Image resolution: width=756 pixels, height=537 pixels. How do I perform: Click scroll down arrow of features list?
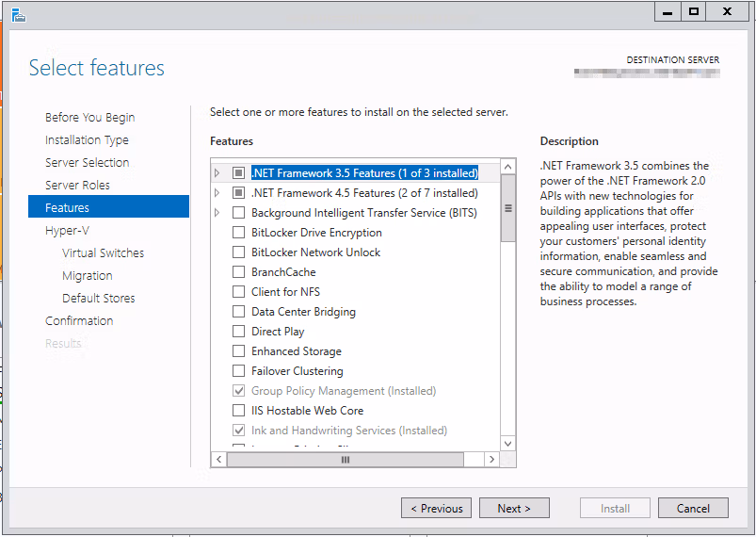tap(507, 444)
